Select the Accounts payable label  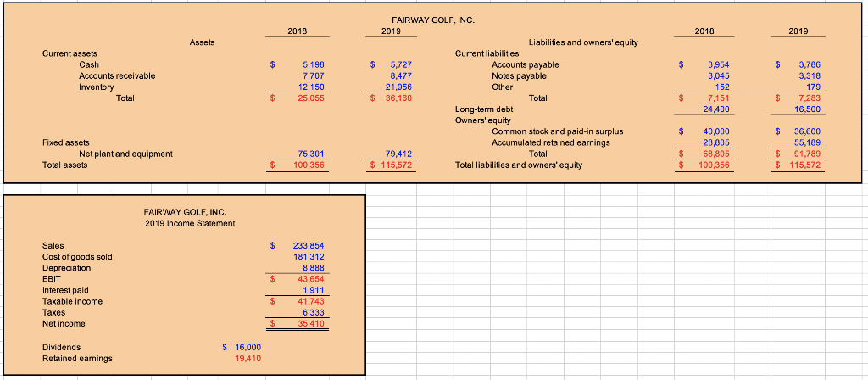click(x=526, y=64)
